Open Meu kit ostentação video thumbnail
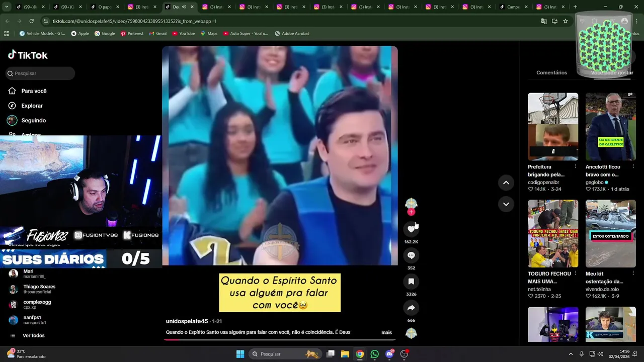 pos(611,234)
